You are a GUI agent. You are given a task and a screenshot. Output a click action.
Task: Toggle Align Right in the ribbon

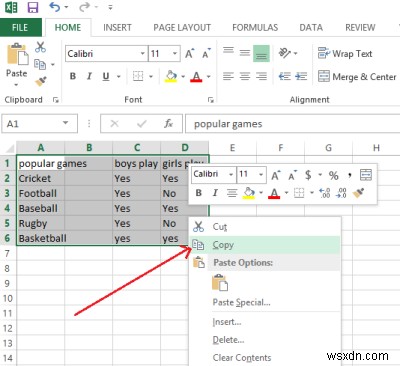point(262,76)
